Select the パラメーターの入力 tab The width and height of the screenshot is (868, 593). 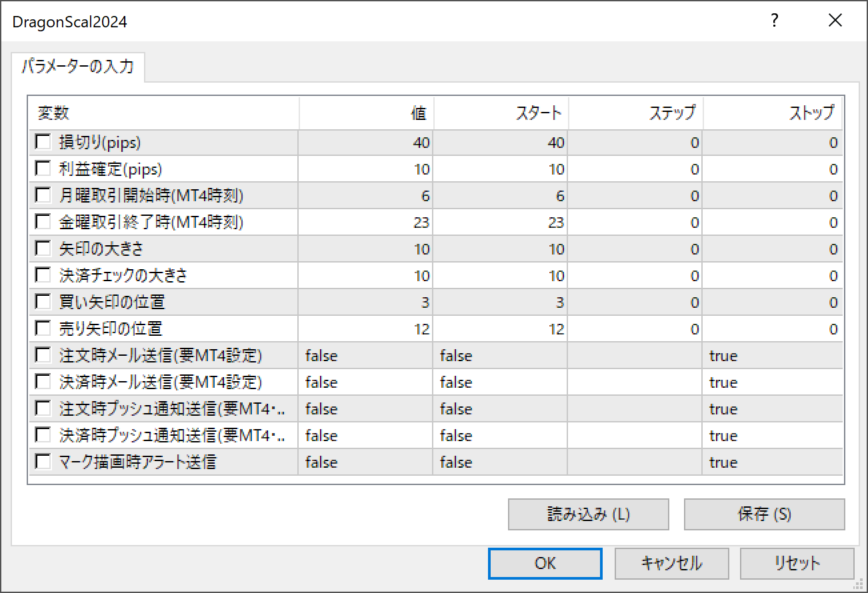(78, 67)
